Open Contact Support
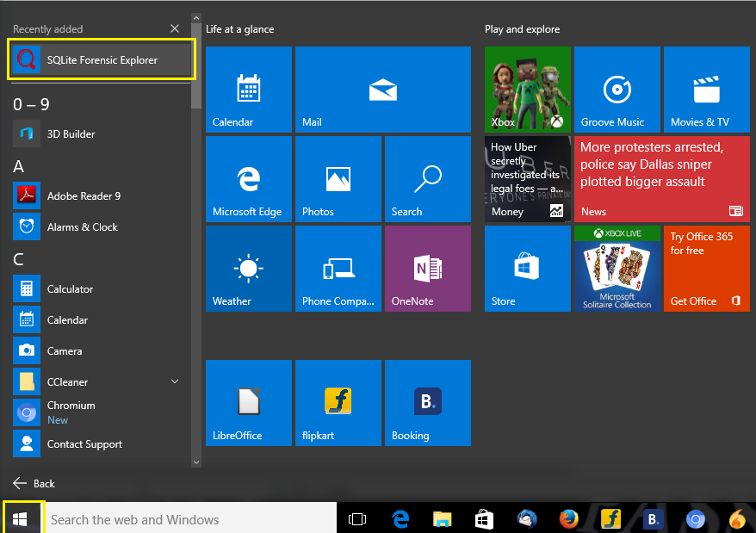756x533 pixels. pyautogui.click(x=102, y=443)
